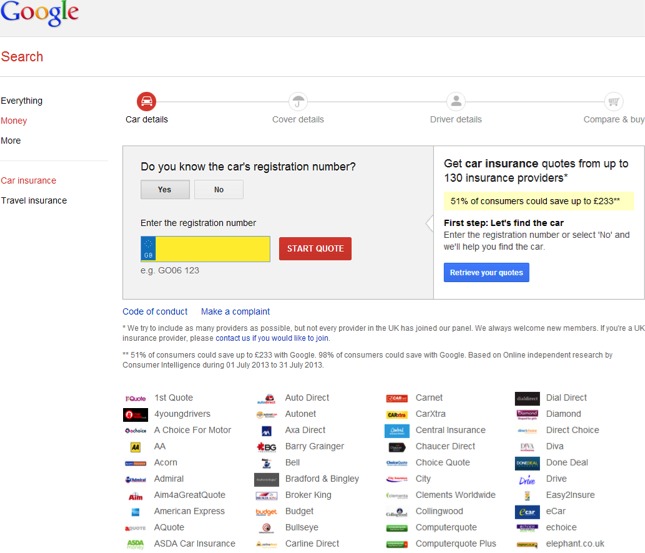Click the Done Deal logo
This screenshot has width=645, height=553.
click(527, 463)
